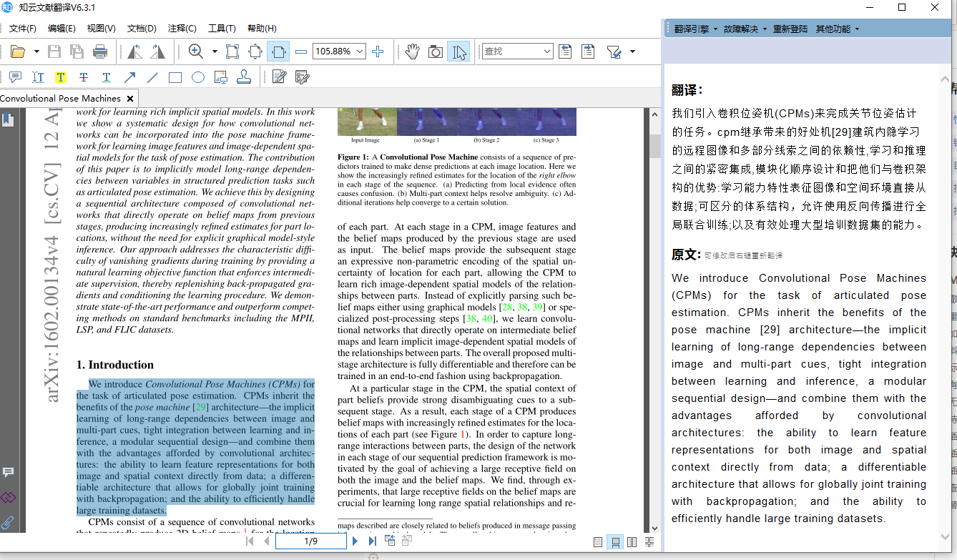The image size is (957, 560).
Task: Go to the next page
Action: (355, 541)
